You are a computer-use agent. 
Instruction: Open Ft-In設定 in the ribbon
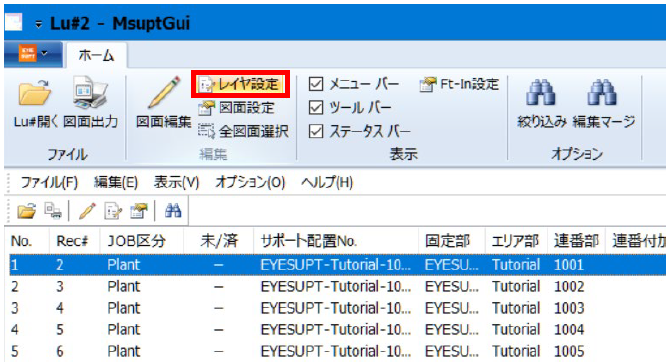coord(459,84)
